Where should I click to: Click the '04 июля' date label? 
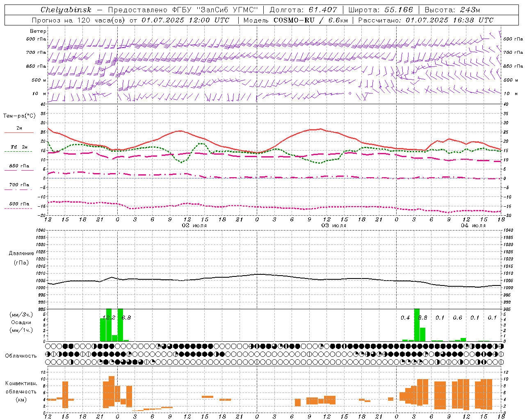tap(473, 226)
